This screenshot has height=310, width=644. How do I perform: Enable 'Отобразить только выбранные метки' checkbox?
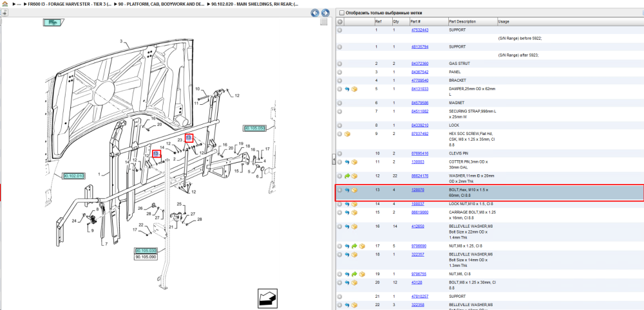(x=342, y=13)
